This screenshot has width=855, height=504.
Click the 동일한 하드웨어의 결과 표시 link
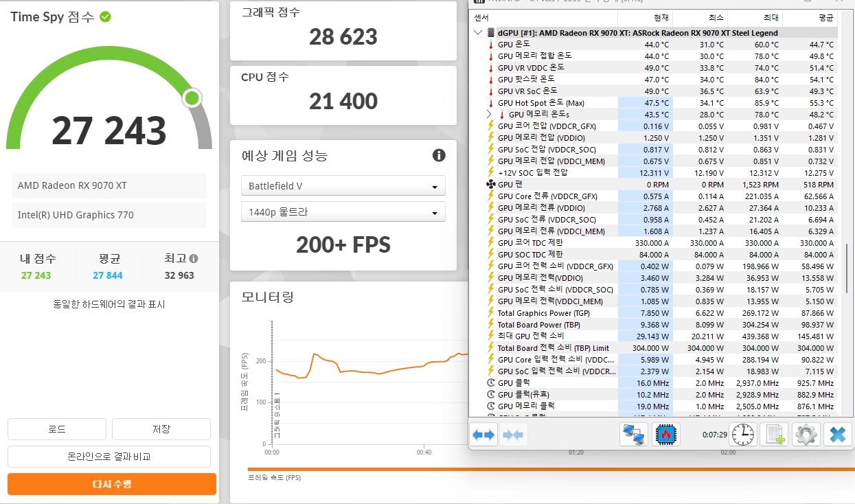(109, 304)
